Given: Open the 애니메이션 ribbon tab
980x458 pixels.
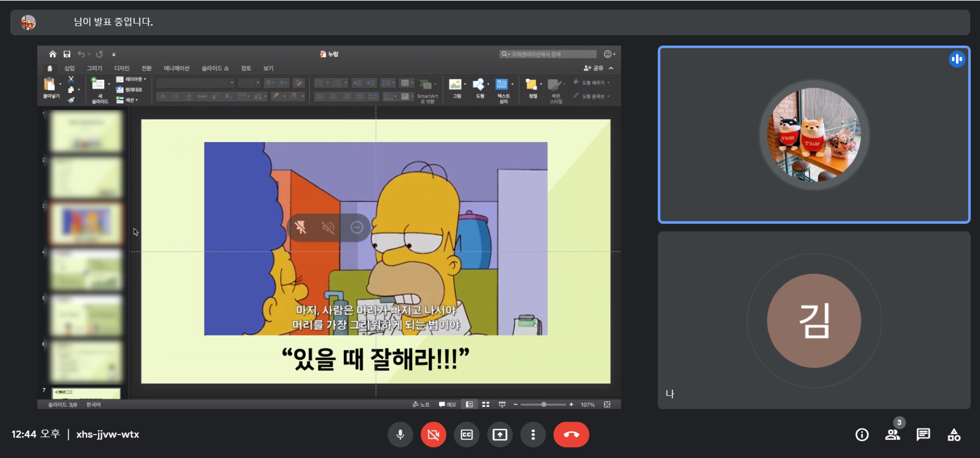Looking at the screenshot, I should (x=176, y=68).
